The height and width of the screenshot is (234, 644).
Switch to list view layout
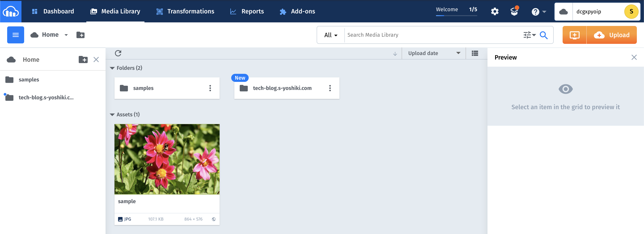(475, 53)
